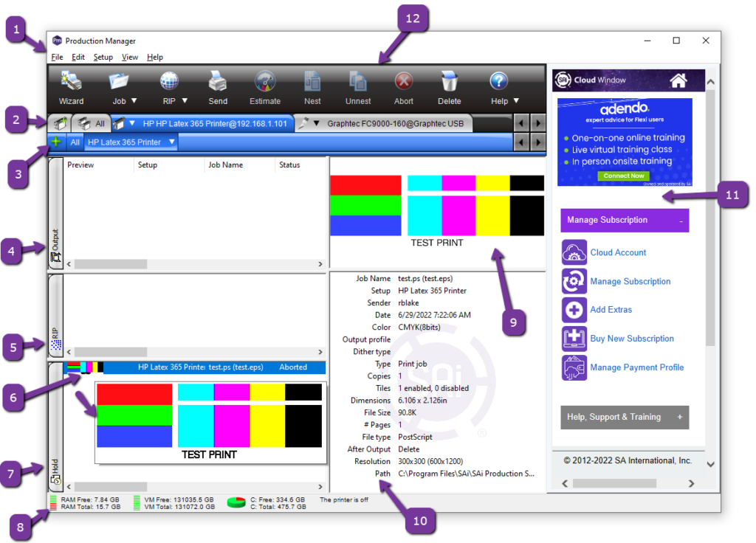Open the Estimate gauge tool
756x543 pixels.
pos(265,81)
